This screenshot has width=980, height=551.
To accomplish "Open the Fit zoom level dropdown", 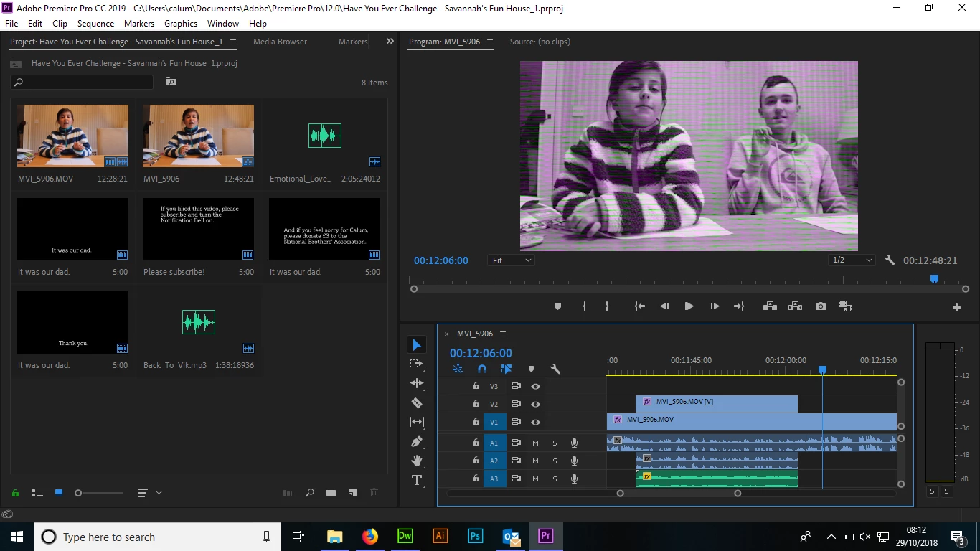I will coord(511,260).
